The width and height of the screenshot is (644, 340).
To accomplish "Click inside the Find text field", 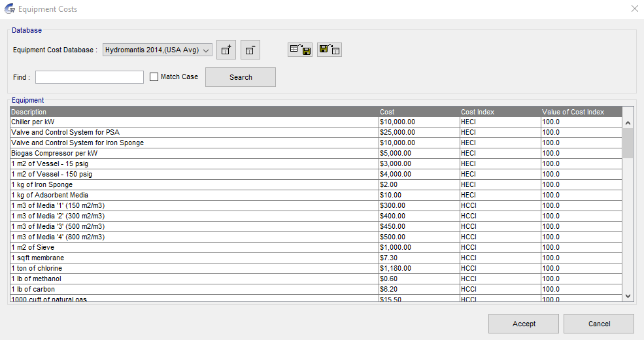I will coord(90,77).
